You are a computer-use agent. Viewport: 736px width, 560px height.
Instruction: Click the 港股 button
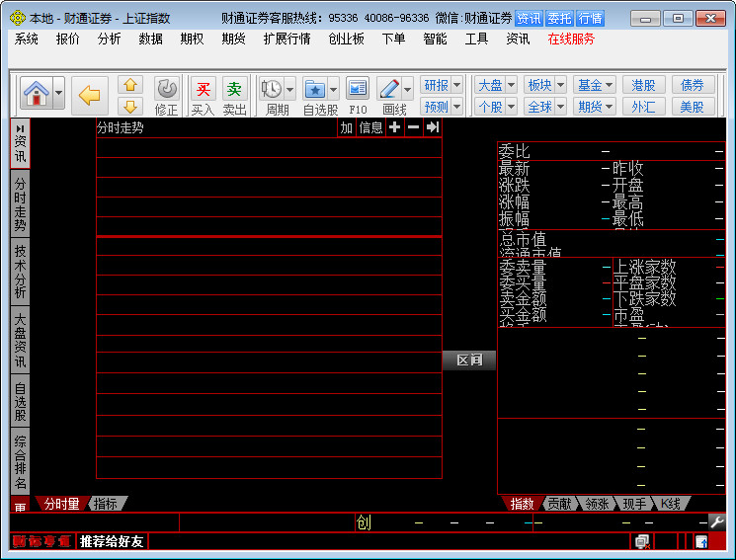tap(643, 85)
